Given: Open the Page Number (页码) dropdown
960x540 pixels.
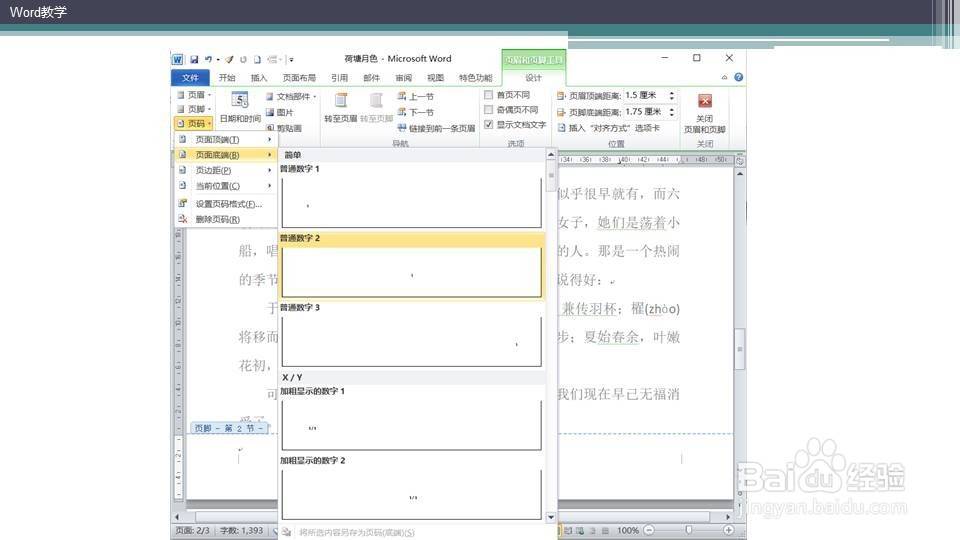Looking at the screenshot, I should [x=193, y=124].
